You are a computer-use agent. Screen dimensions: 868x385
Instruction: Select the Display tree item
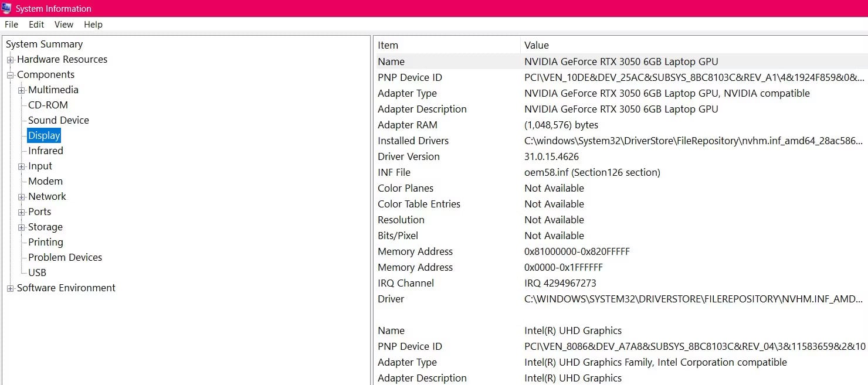coord(44,135)
